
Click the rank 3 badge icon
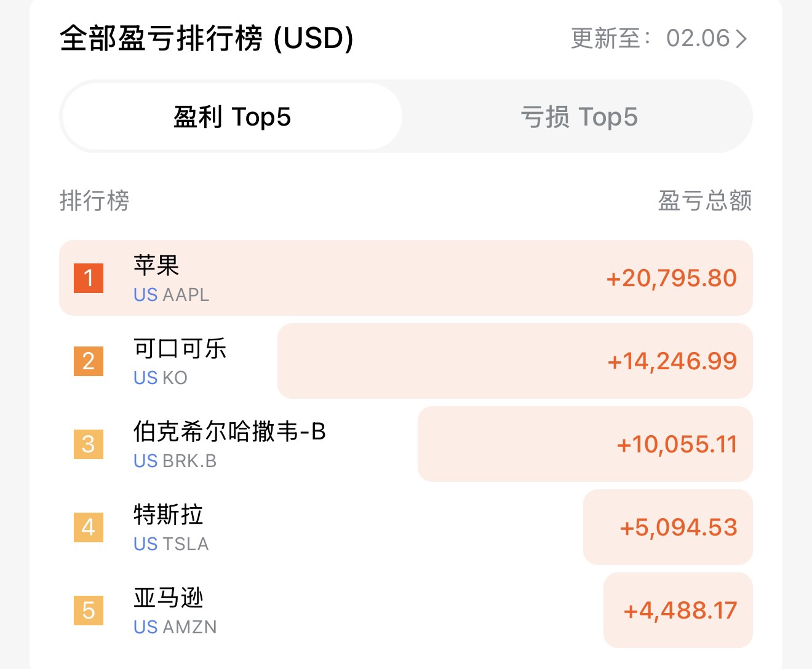[x=89, y=444]
